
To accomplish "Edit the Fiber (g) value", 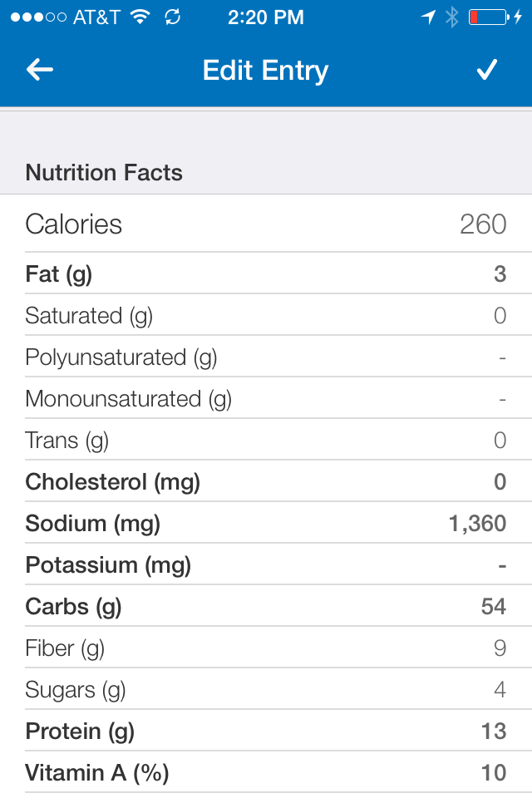I will [500, 648].
